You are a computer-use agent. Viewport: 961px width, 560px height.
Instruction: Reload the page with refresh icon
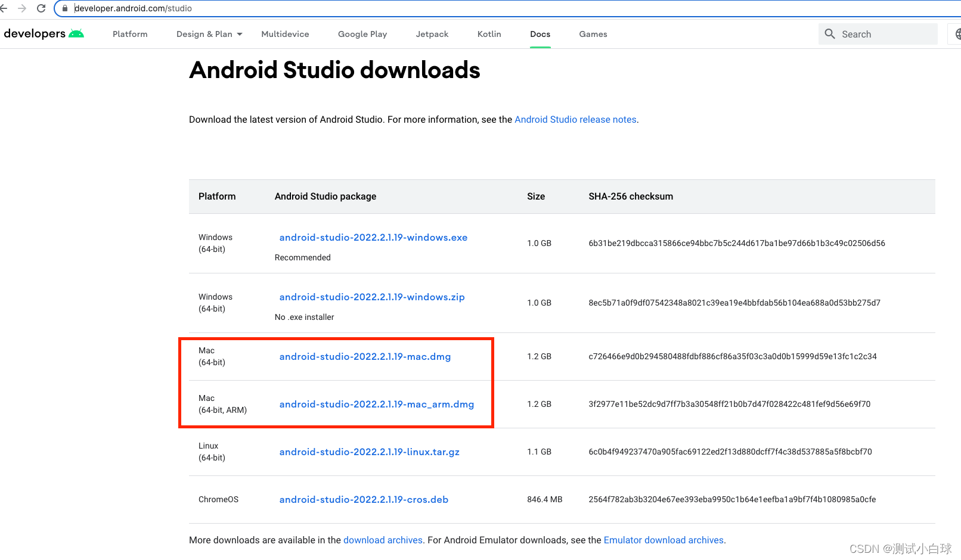tap(41, 8)
